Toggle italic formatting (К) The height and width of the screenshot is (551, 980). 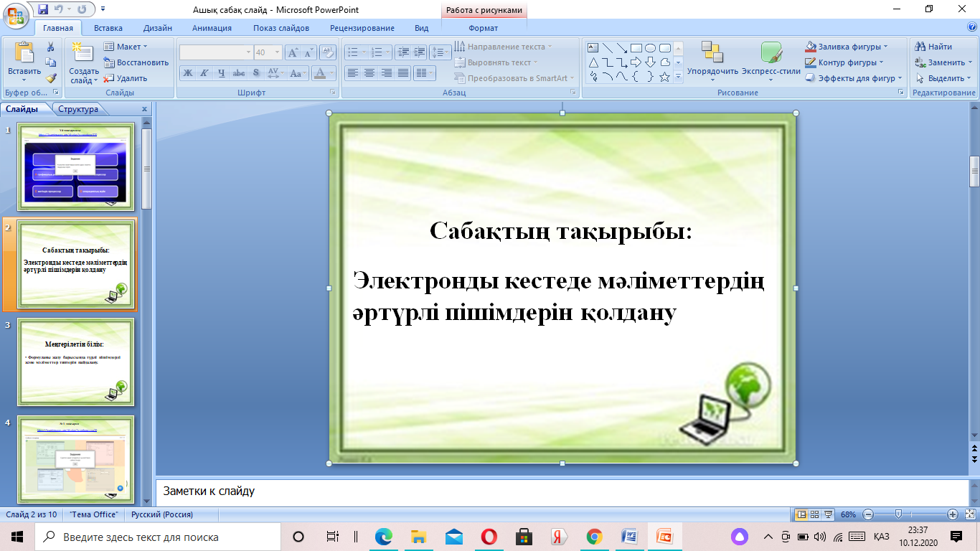click(x=204, y=73)
